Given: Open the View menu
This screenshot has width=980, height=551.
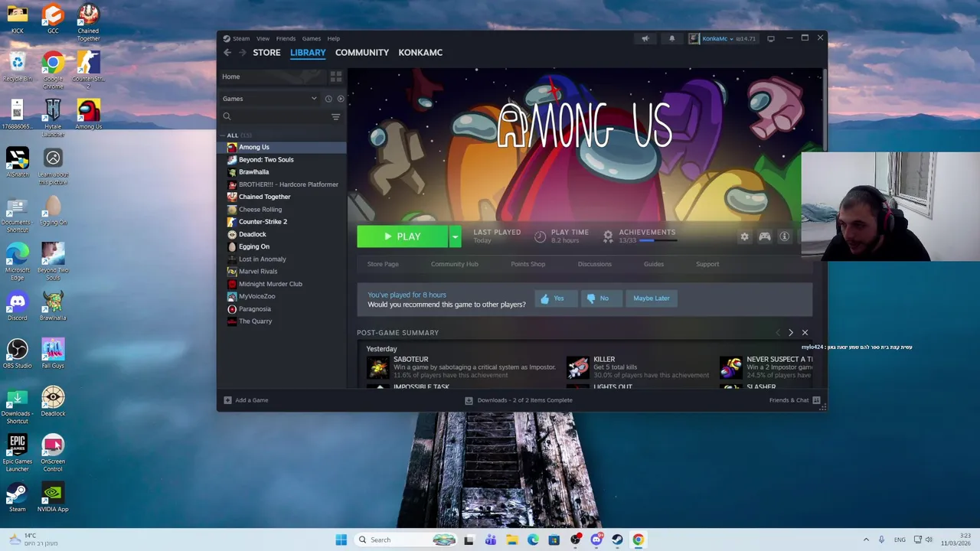Looking at the screenshot, I should point(263,38).
